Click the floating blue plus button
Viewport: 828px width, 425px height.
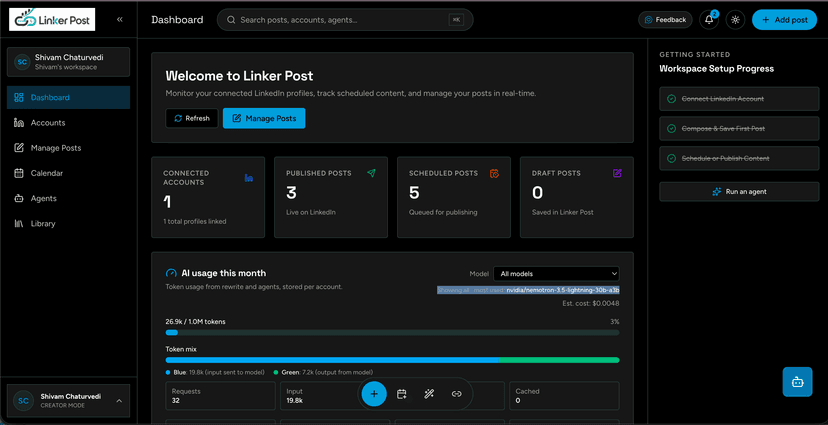[374, 394]
